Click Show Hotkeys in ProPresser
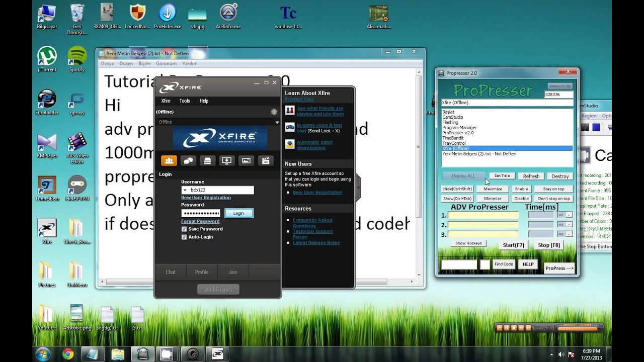This screenshot has height=362, width=644. (x=468, y=243)
